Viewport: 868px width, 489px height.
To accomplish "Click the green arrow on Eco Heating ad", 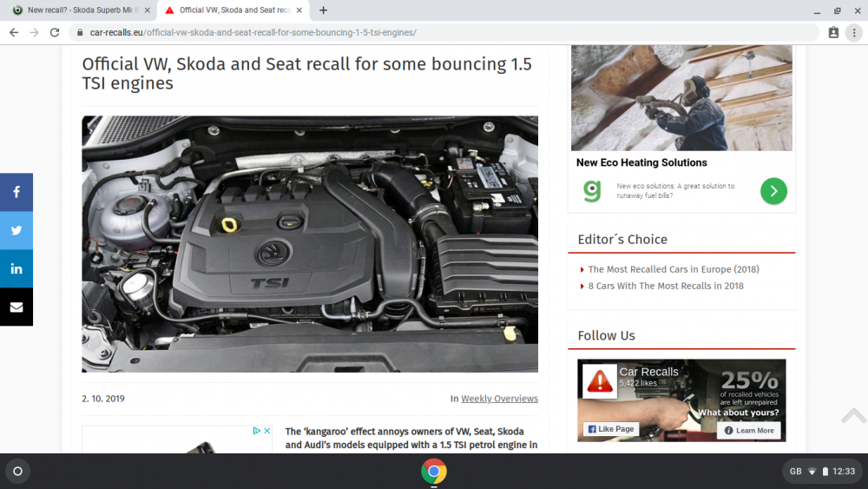I will click(x=773, y=191).
